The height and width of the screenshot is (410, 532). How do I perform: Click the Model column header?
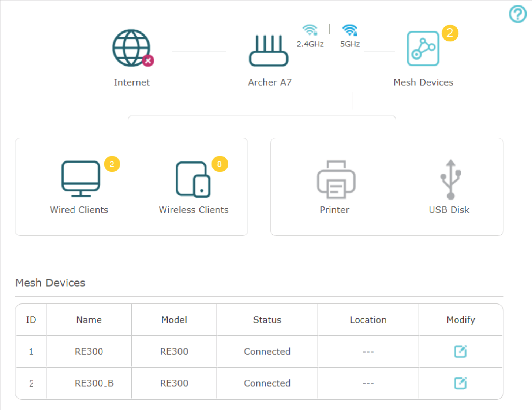174,320
